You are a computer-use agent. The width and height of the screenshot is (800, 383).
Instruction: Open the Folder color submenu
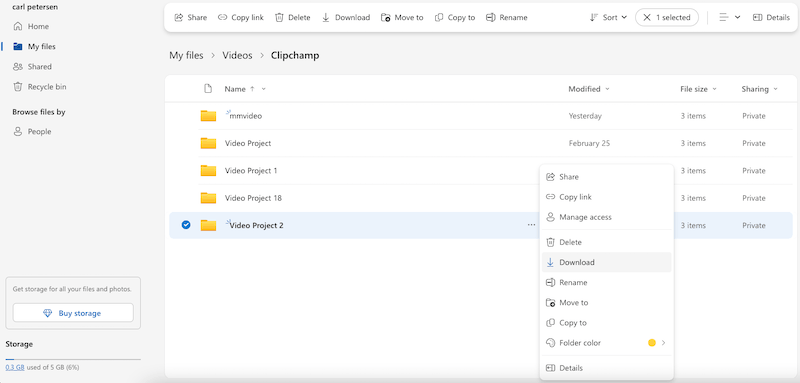click(x=606, y=343)
